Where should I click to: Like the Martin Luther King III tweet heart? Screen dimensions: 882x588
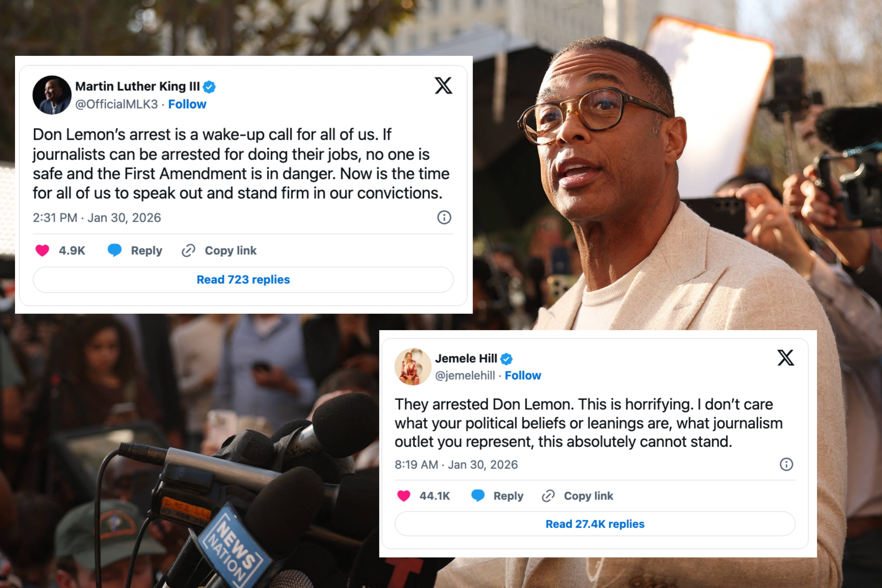(42, 250)
